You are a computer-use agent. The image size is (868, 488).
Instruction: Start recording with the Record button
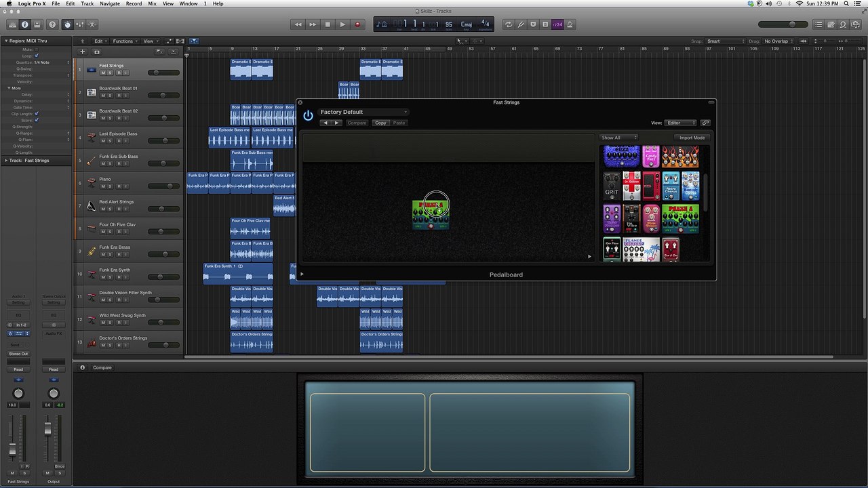(357, 24)
